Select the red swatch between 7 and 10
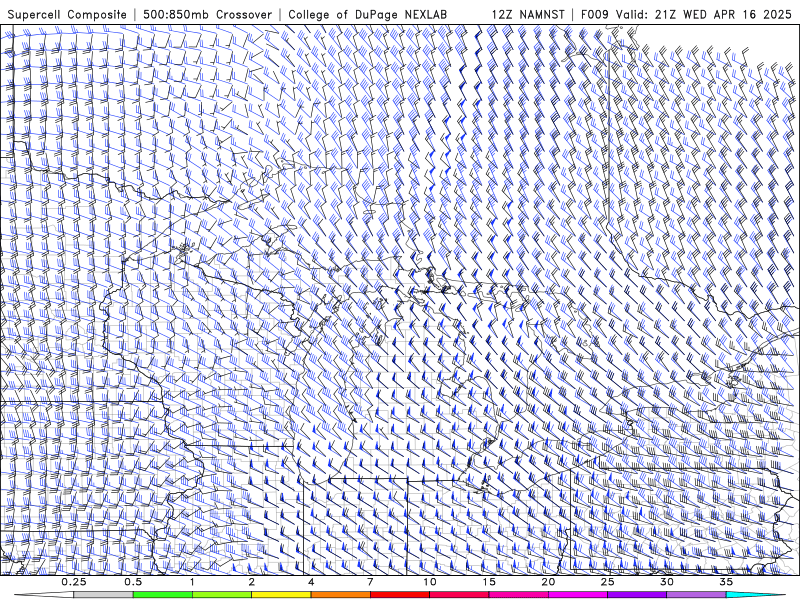 click(x=399, y=595)
